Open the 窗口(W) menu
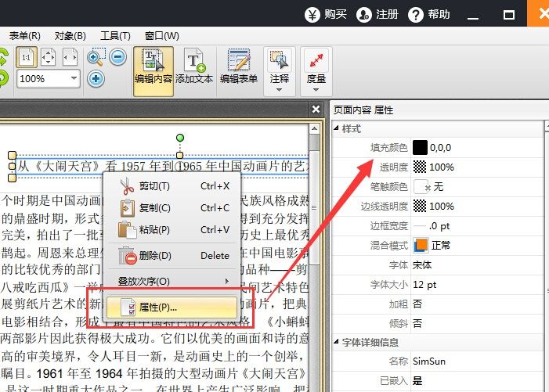 tap(162, 36)
